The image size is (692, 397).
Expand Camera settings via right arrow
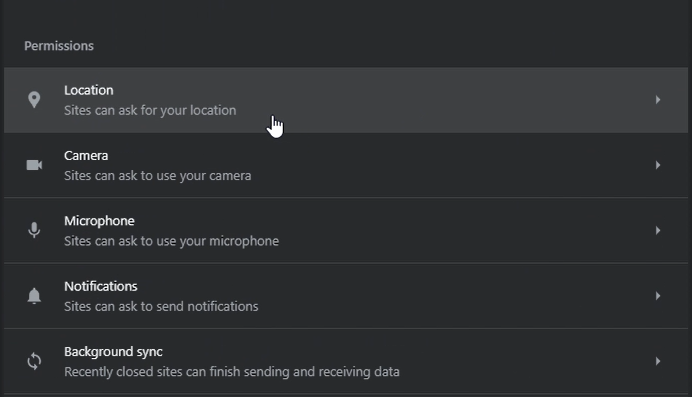coord(658,165)
